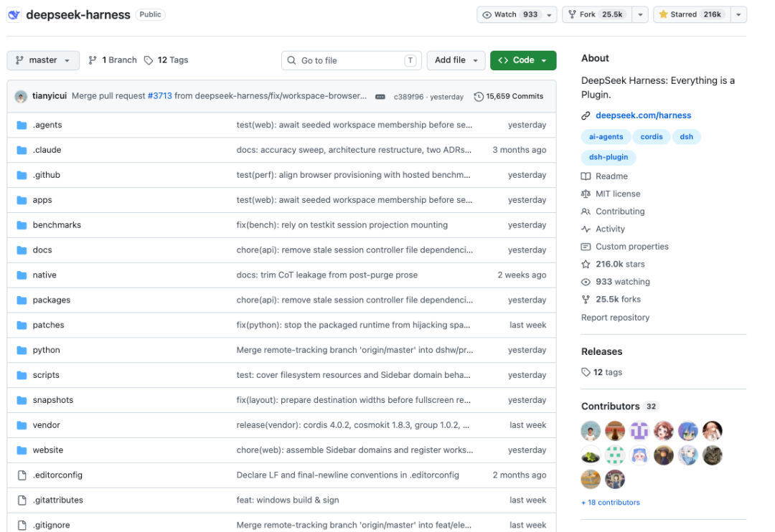Open the website folder
The height and width of the screenshot is (532, 775).
point(48,450)
